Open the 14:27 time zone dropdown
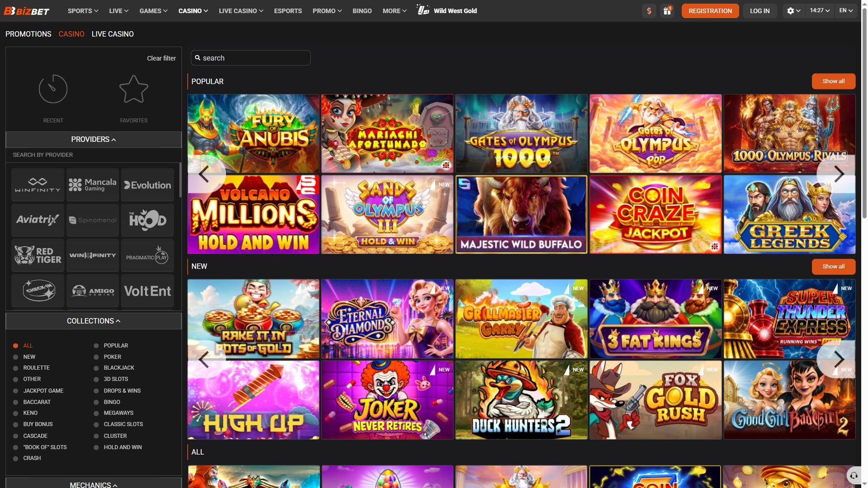 820,10
